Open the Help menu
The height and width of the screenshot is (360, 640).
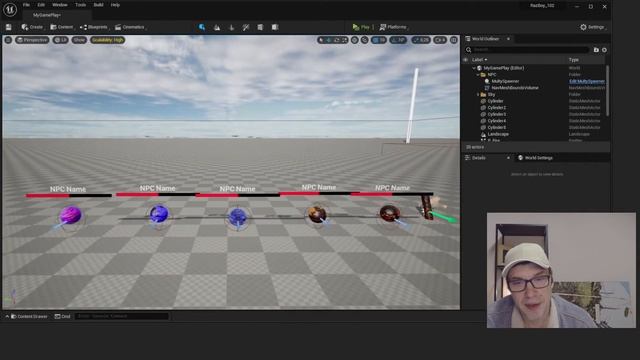click(116, 5)
